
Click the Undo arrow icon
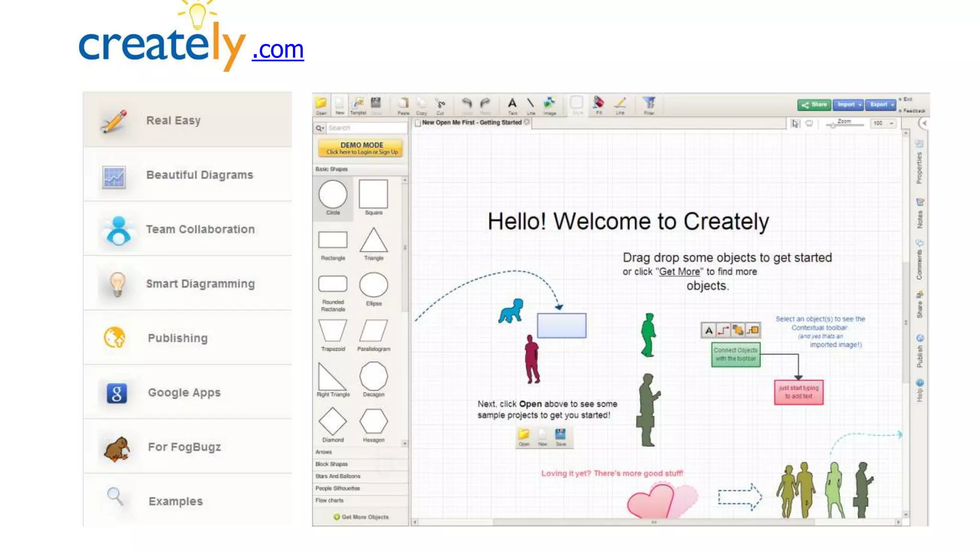tap(467, 103)
